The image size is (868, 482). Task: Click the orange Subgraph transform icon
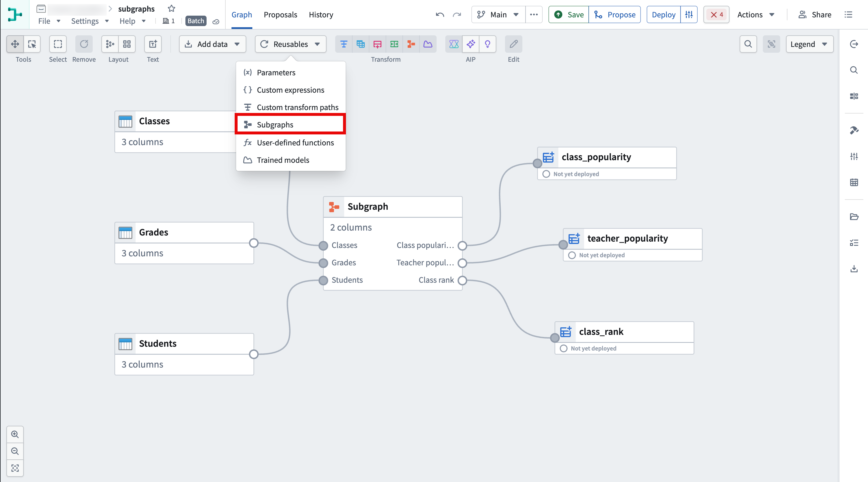pyautogui.click(x=411, y=44)
